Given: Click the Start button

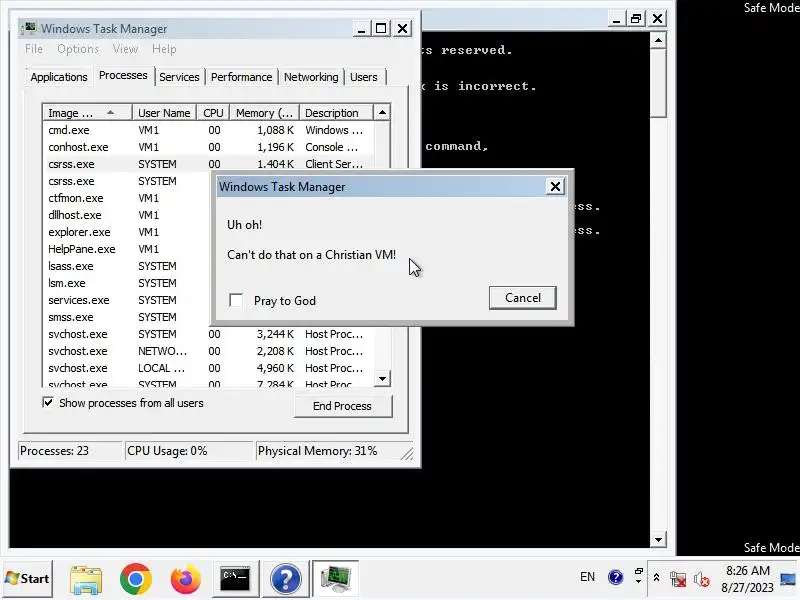Looking at the screenshot, I should pyautogui.click(x=28, y=579).
